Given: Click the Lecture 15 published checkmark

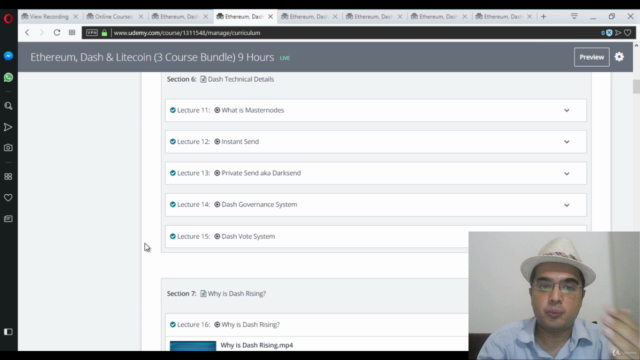Looking at the screenshot, I should [173, 236].
